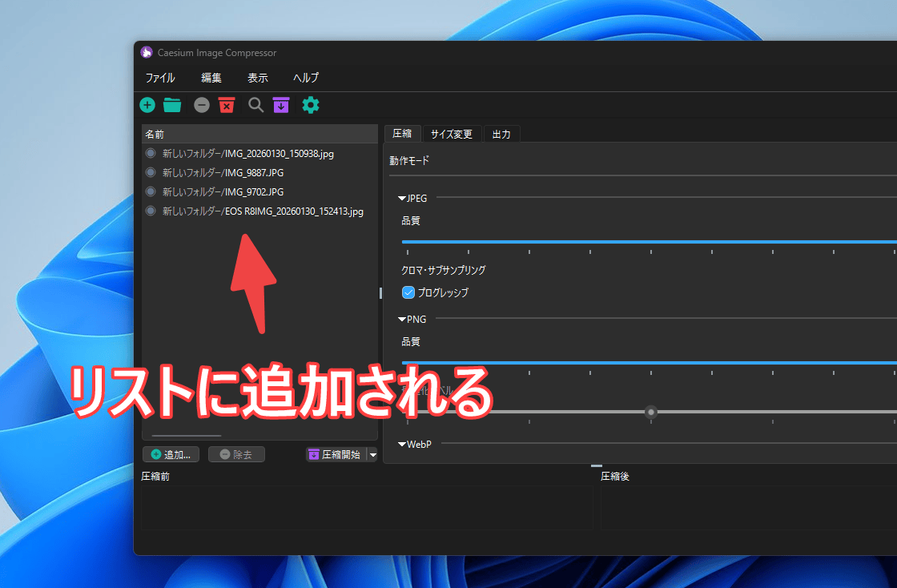Select file 新しいフォルダー/IMG_20260130_150938.jpg
Viewport: 897px width, 588px height.
[247, 153]
